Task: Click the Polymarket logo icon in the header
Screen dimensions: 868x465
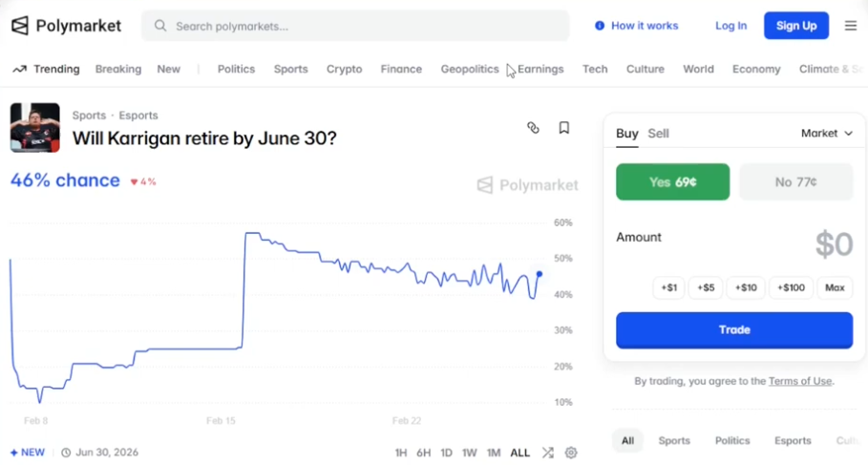Action: click(20, 26)
